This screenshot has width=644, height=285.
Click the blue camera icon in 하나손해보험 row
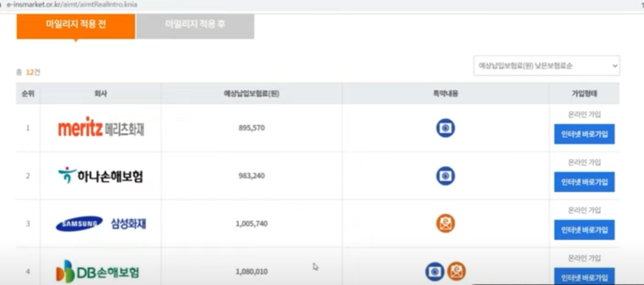coord(445,176)
